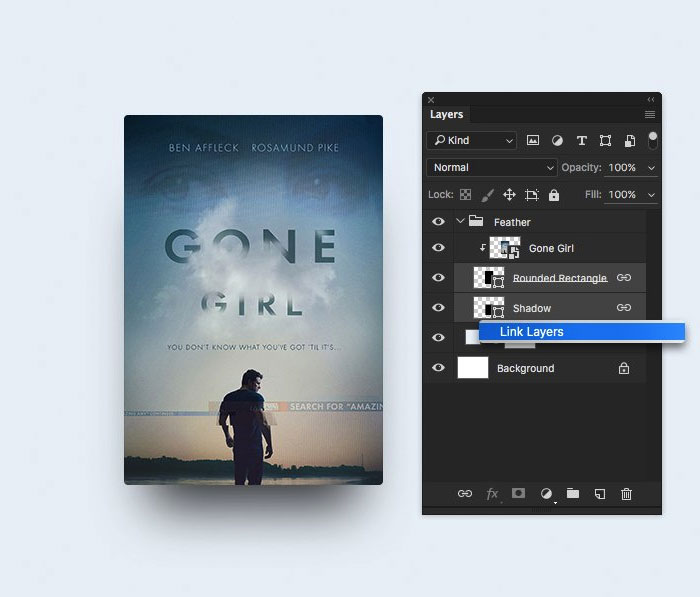Image resolution: width=700 pixels, height=597 pixels.
Task: Select the Rounded Rectangle layer name
Action: click(560, 278)
